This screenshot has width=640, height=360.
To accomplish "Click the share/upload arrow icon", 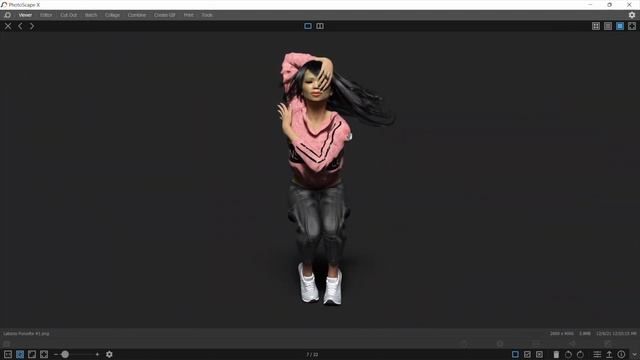I will 609,354.
